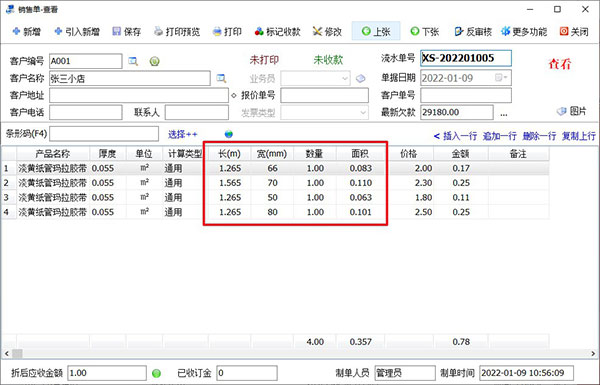
Task: Click the 选择++ link
Action: click(x=183, y=134)
